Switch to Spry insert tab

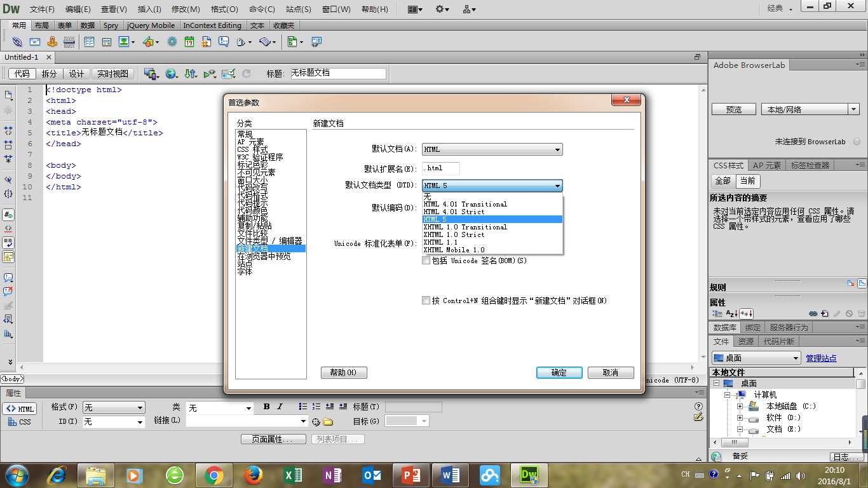pos(111,25)
